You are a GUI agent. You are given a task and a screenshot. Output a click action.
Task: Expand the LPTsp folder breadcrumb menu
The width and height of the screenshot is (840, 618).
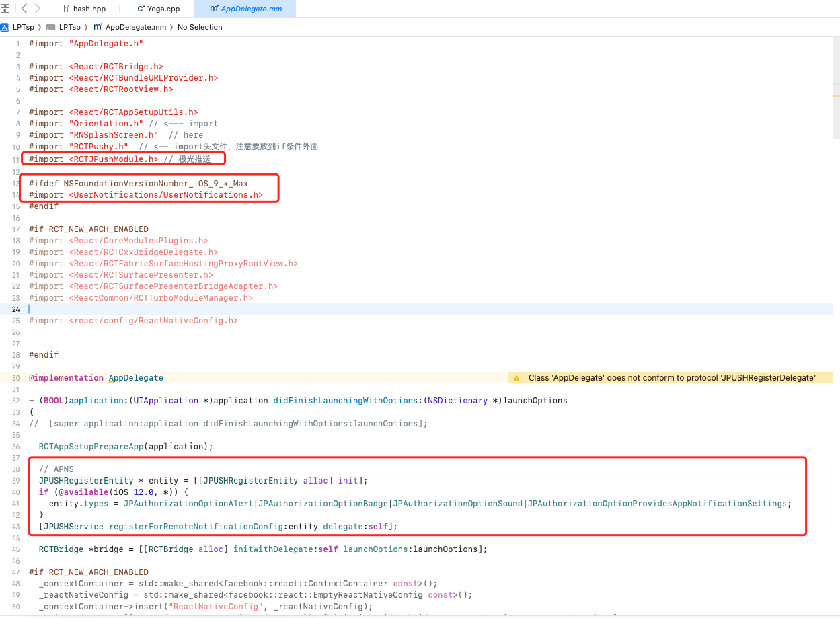pos(69,27)
